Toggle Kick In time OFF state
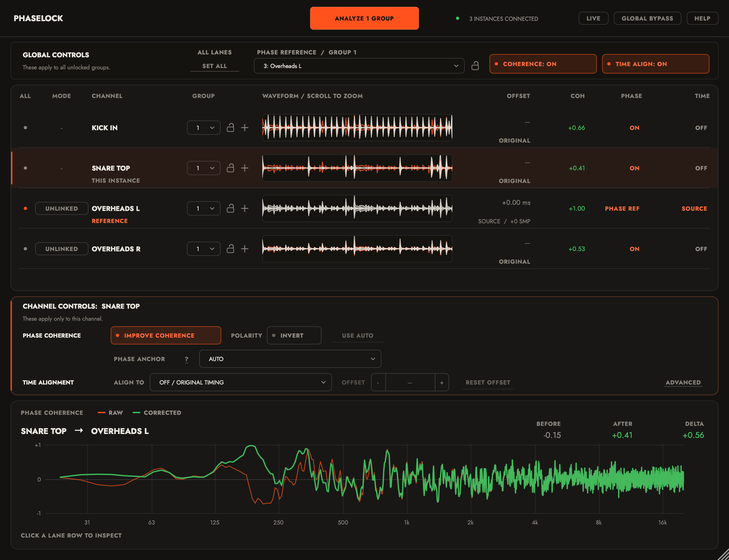The width and height of the screenshot is (729, 560). click(701, 128)
